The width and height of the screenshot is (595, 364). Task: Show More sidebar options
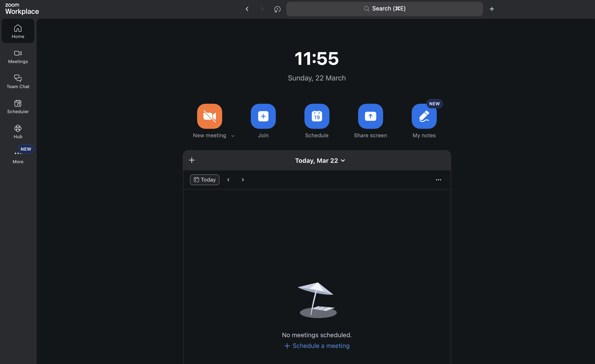[x=18, y=157]
